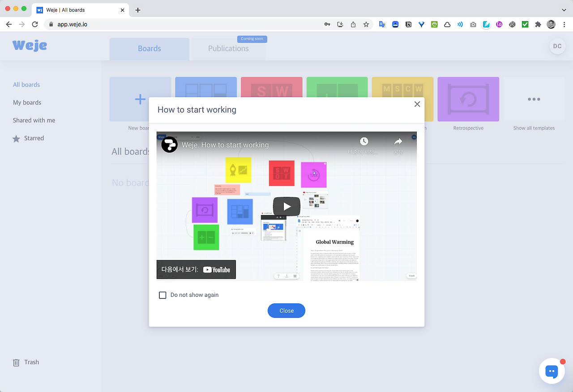Open the blue sound waves extension icon

coord(460,25)
